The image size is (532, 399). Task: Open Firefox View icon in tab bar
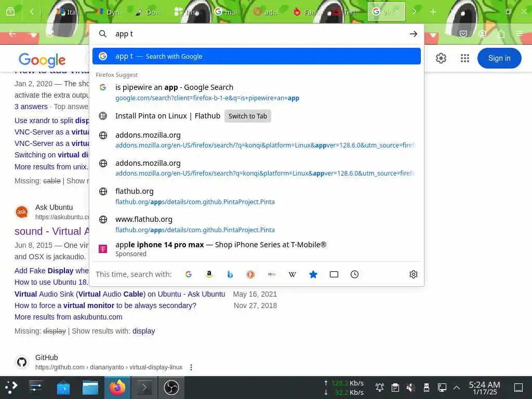coord(10,12)
